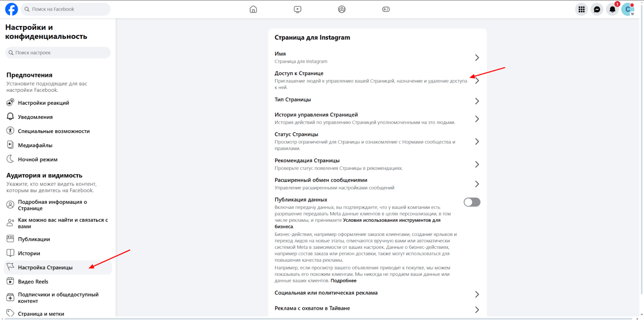Click the Поиск настроек search field
The width and height of the screenshot is (644, 321).
(57, 53)
